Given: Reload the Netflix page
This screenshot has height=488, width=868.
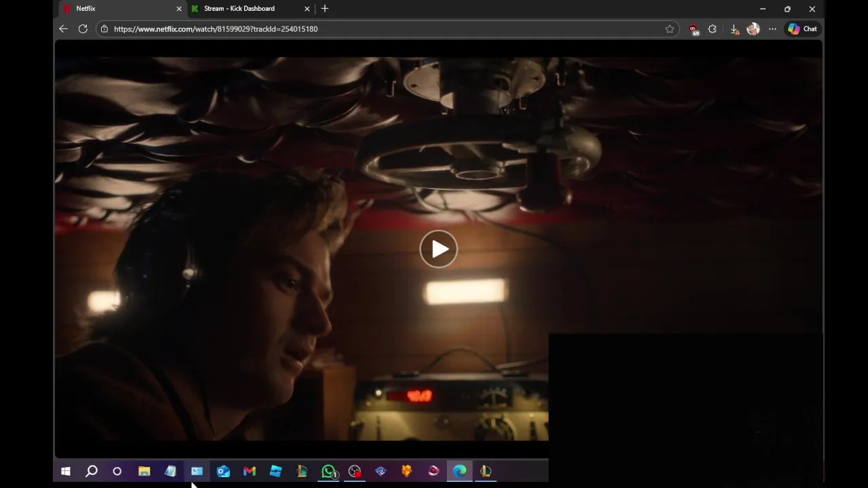Looking at the screenshot, I should coord(83,29).
